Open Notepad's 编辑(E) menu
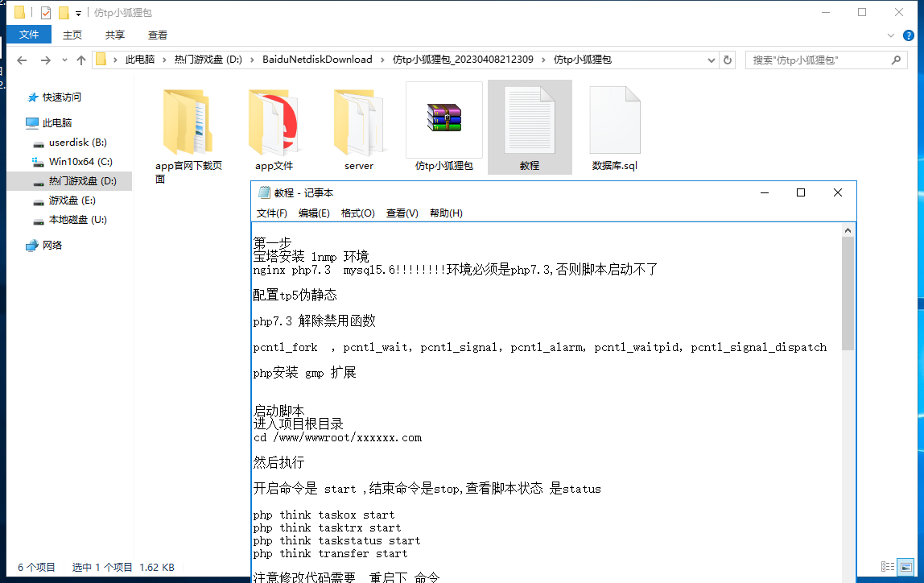924x583 pixels. pos(314,213)
